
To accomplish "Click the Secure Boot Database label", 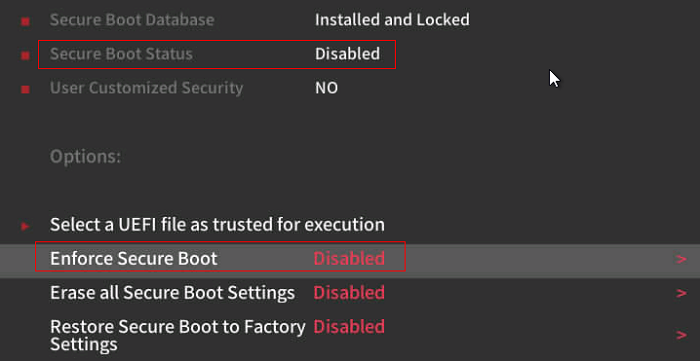I will point(132,20).
